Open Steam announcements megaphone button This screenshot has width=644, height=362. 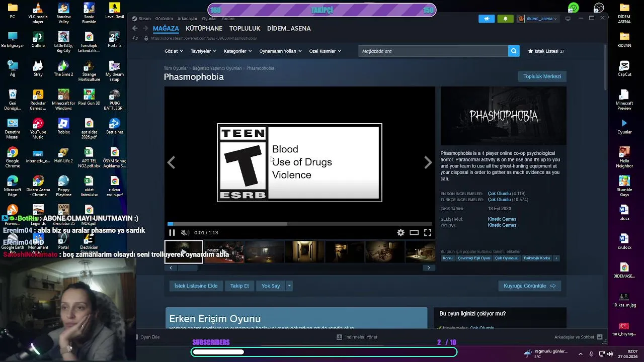[487, 19]
